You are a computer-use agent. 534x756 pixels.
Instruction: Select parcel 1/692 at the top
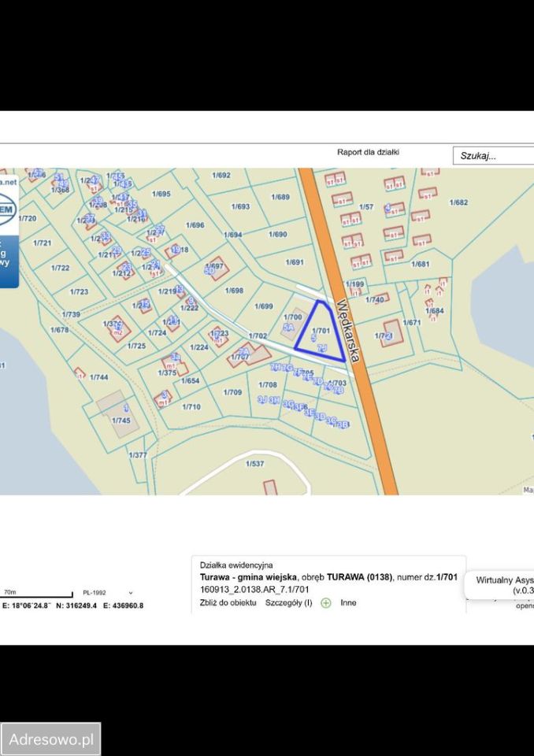click(x=221, y=175)
